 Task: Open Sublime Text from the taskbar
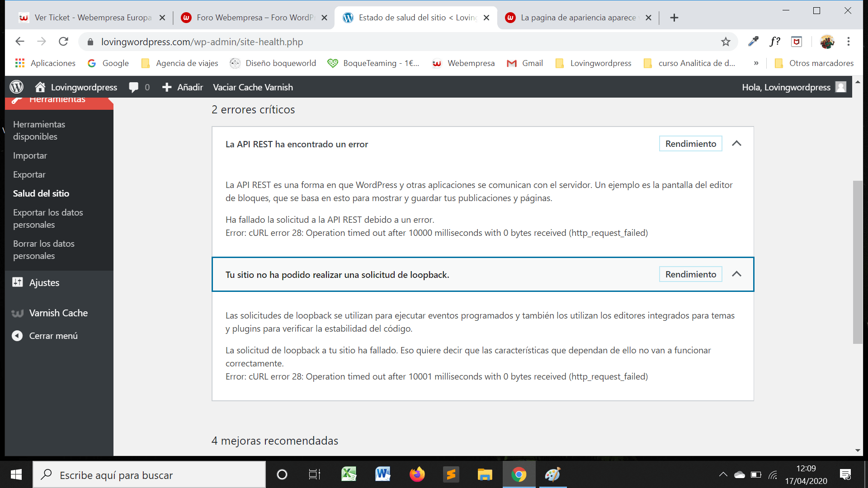pyautogui.click(x=451, y=474)
